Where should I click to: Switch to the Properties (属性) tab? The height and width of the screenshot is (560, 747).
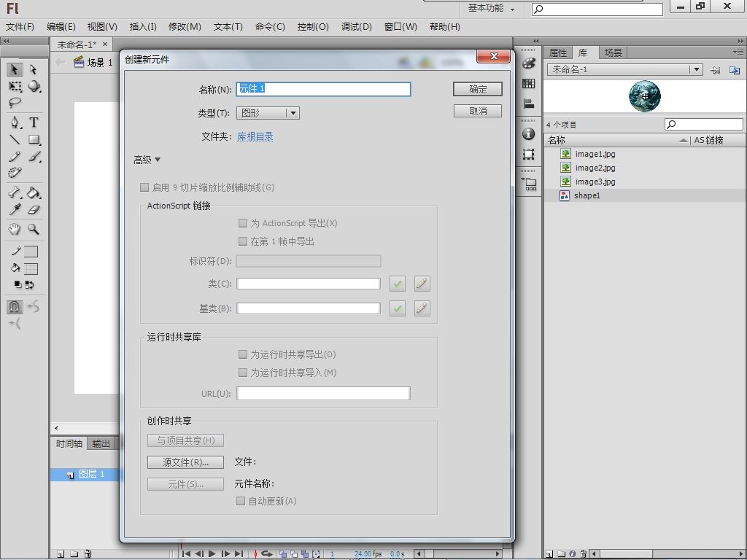(558, 52)
